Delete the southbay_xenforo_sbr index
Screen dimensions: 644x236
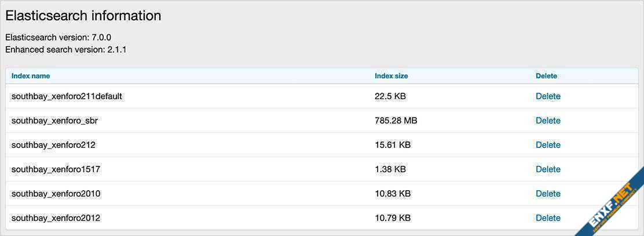(x=548, y=121)
